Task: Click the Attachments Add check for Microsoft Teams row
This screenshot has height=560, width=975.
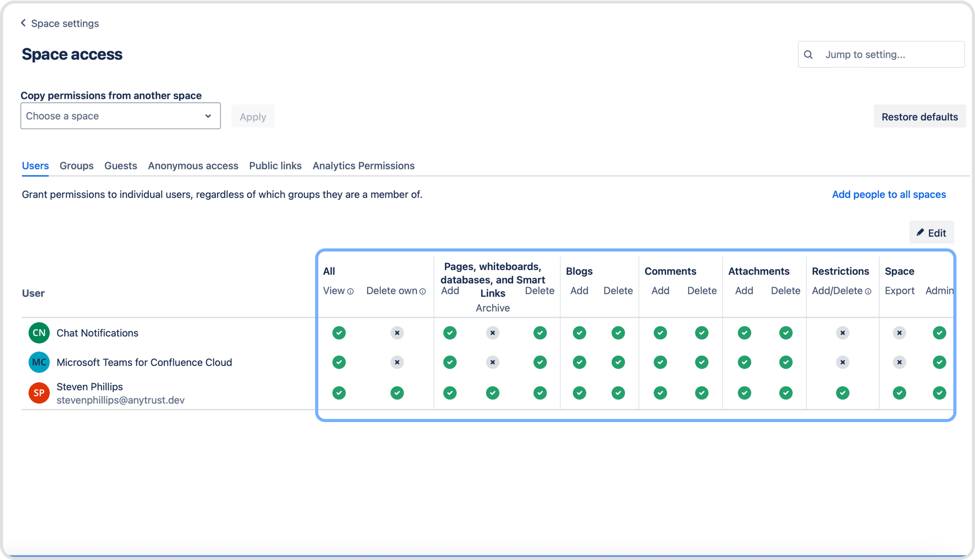Action: 744,363
